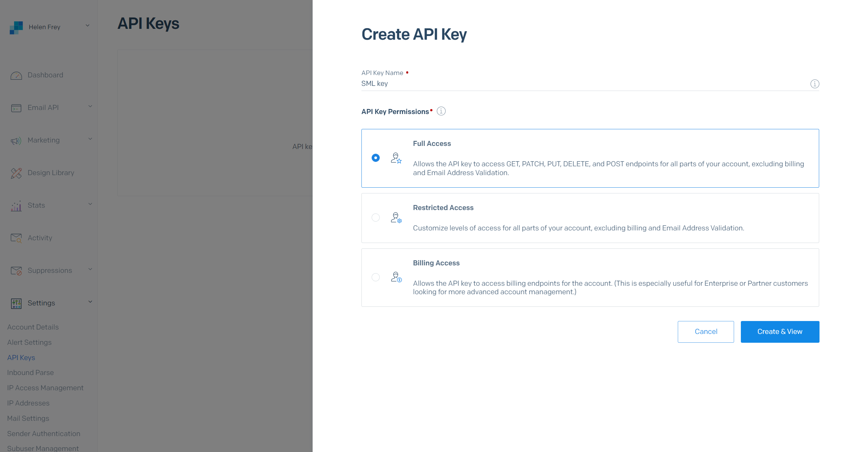Select the Billing Access radio button
Image resolution: width=868 pixels, height=452 pixels.
pos(375,277)
